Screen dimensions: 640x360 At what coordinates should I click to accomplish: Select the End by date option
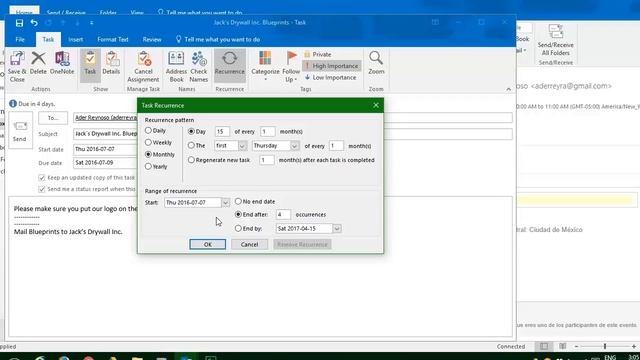click(238, 229)
